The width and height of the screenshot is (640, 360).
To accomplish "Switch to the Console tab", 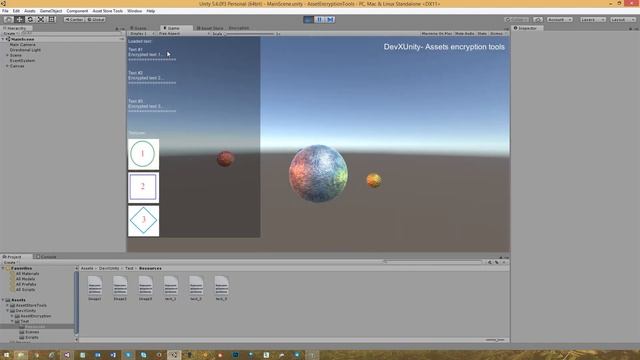I will [46, 257].
